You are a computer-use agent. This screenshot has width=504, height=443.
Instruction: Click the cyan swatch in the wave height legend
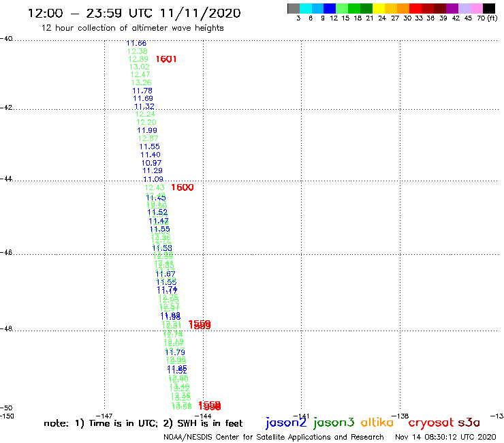306,8
